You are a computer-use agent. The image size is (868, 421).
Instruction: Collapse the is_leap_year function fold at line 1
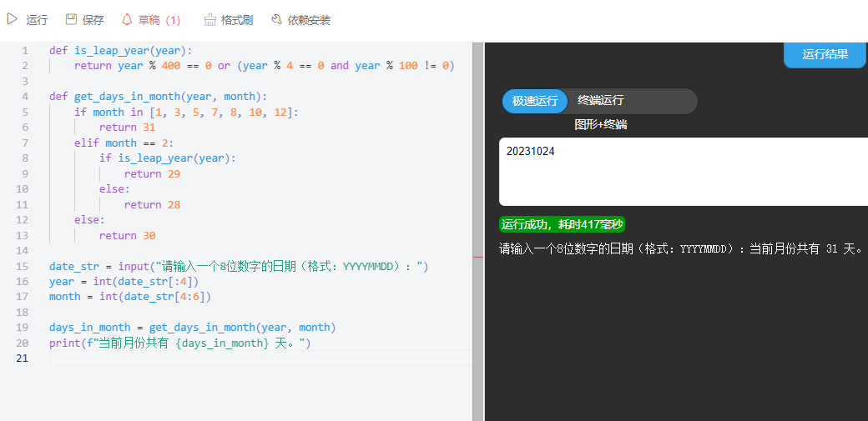coord(40,51)
